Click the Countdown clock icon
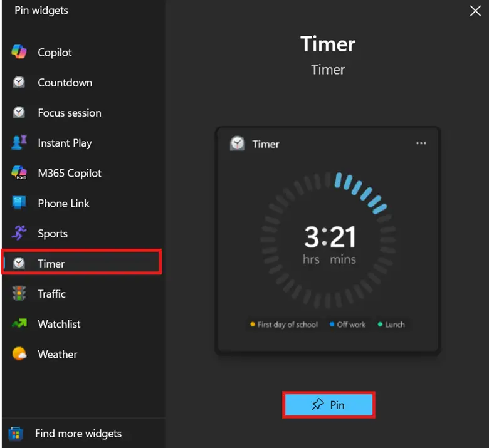 pyautogui.click(x=19, y=82)
